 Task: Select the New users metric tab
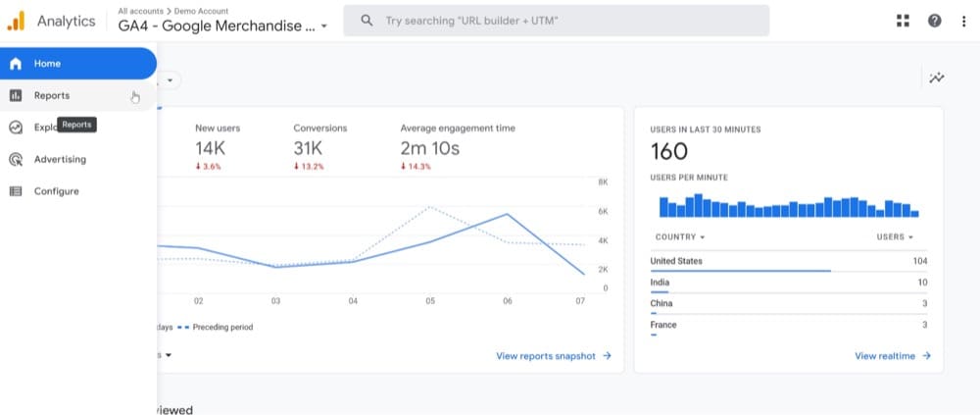coord(218,146)
